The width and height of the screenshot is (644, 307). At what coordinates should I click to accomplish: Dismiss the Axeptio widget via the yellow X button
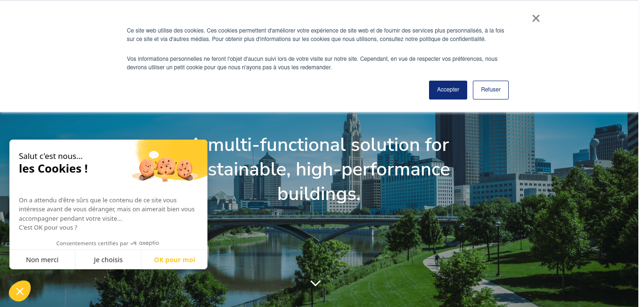20,291
